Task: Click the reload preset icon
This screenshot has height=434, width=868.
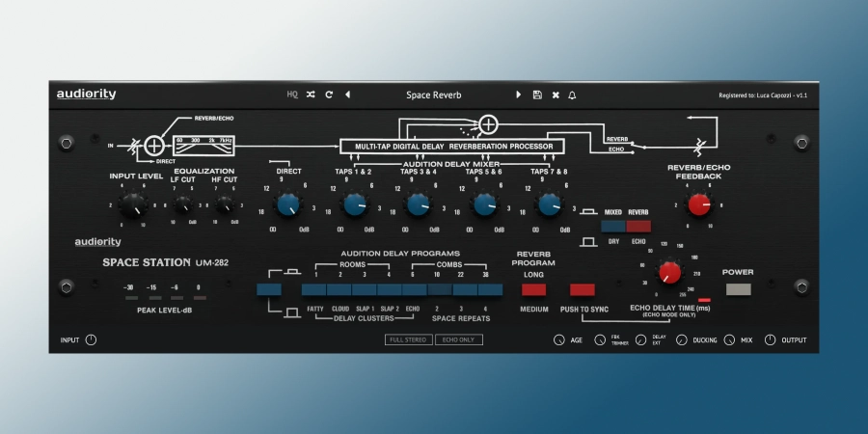Action: coord(329,95)
